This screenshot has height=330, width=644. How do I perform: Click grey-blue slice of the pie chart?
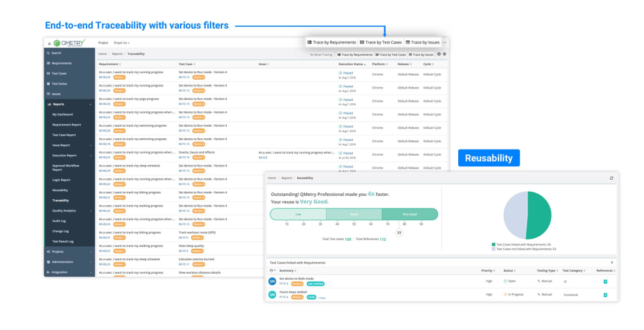click(515, 215)
